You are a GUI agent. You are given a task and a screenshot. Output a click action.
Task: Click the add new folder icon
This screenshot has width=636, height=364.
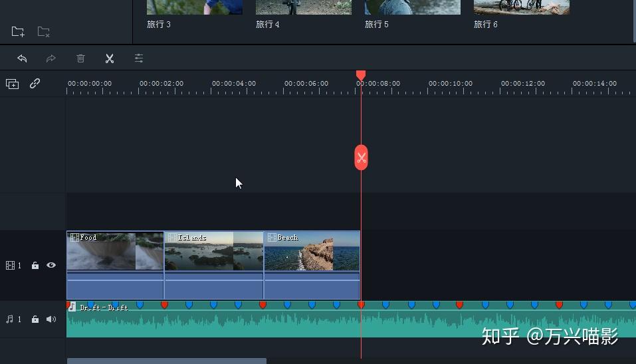[18, 32]
